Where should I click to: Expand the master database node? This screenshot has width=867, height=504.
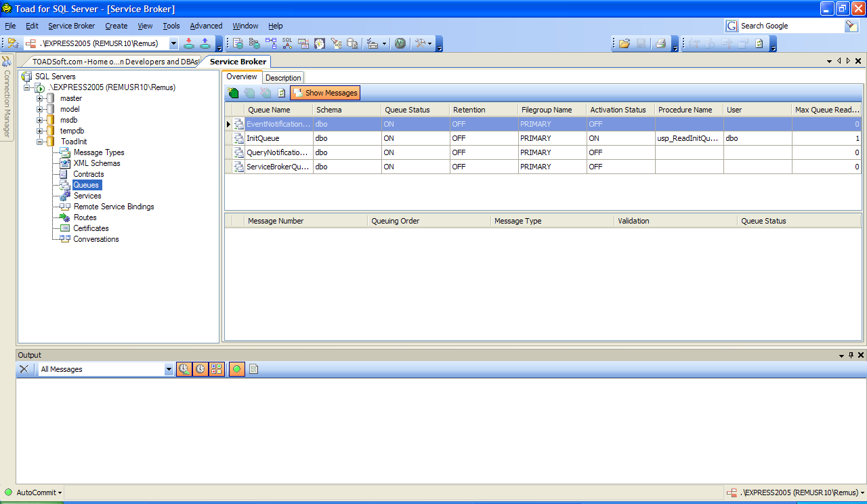(x=40, y=98)
